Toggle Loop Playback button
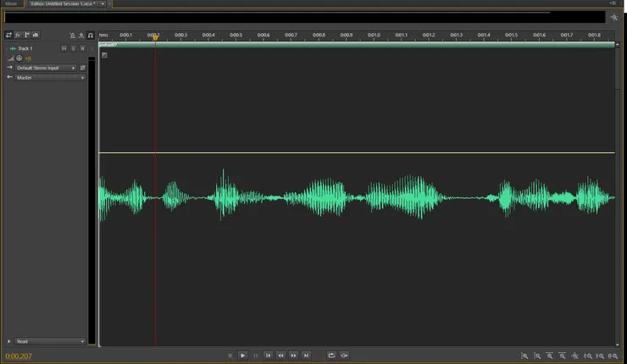 coord(331,356)
